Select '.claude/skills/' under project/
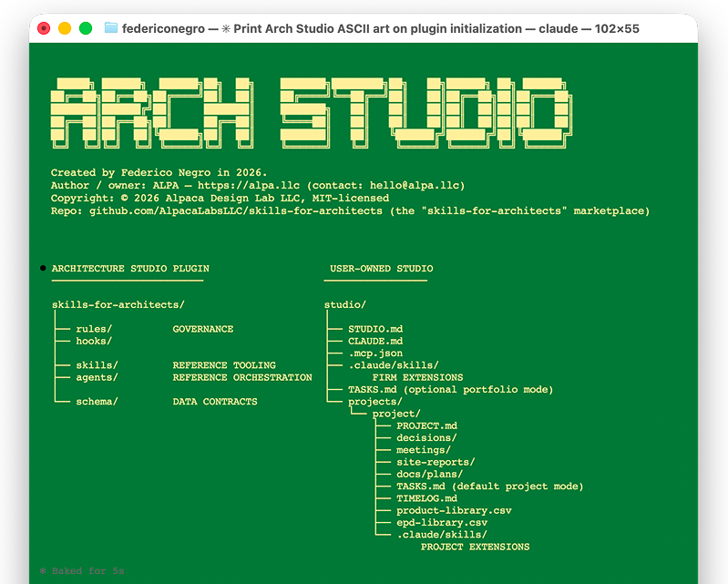 click(442, 534)
